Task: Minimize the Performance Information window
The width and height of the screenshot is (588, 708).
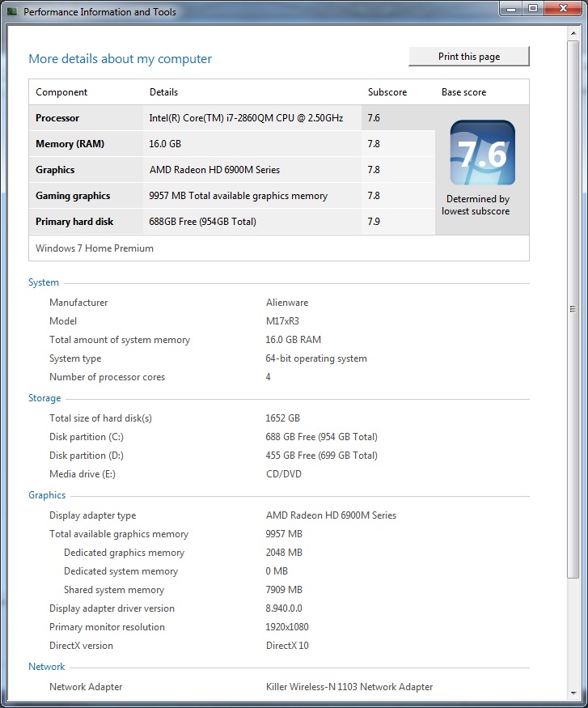Action: 511,9
